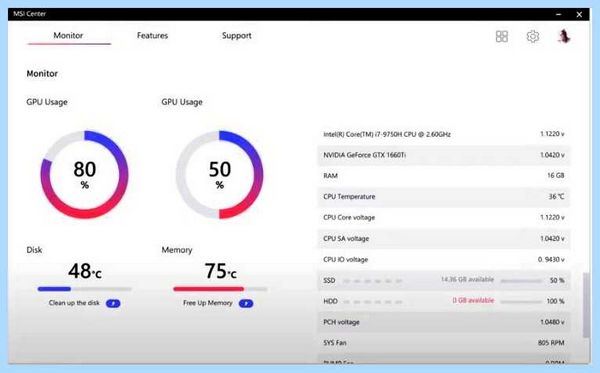Click the 75°c Memory reading

pos(220,271)
